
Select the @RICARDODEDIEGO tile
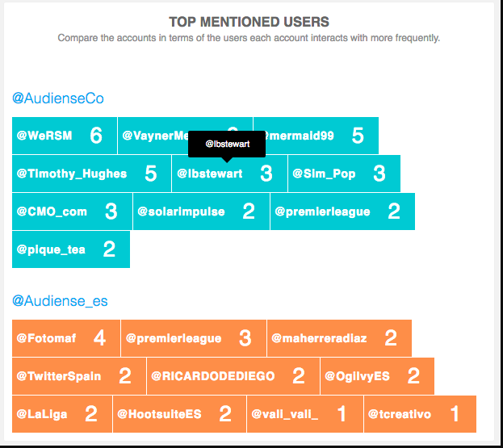point(233,376)
